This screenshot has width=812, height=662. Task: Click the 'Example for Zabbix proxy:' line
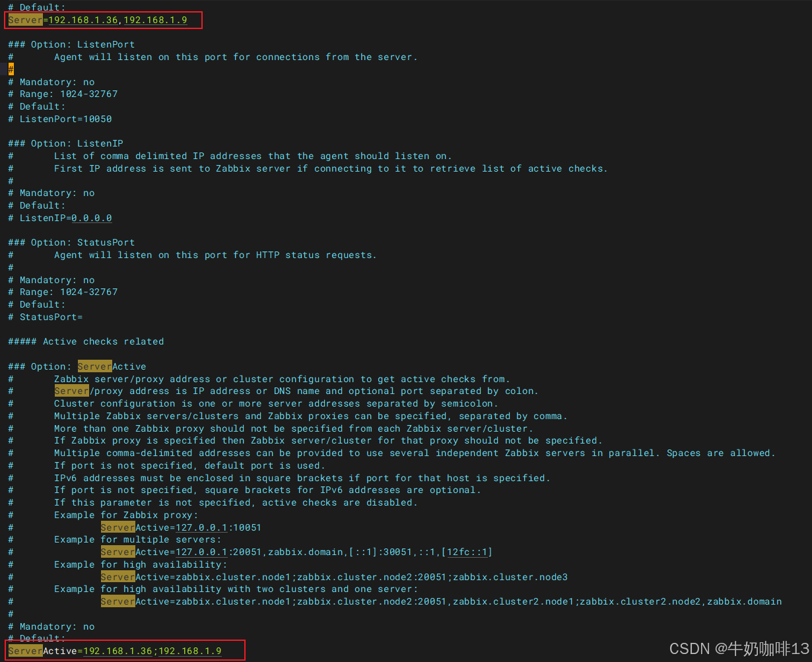[x=126, y=515]
